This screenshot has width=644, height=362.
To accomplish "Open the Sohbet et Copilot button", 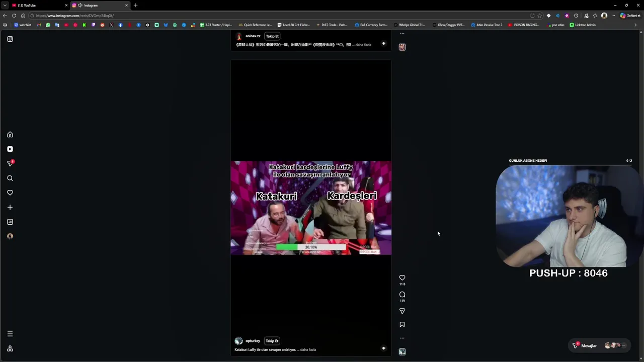I will 630,16.
